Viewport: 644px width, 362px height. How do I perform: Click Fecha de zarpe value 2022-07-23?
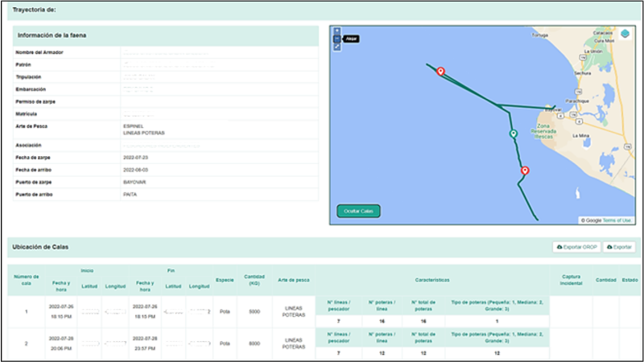[135, 158]
